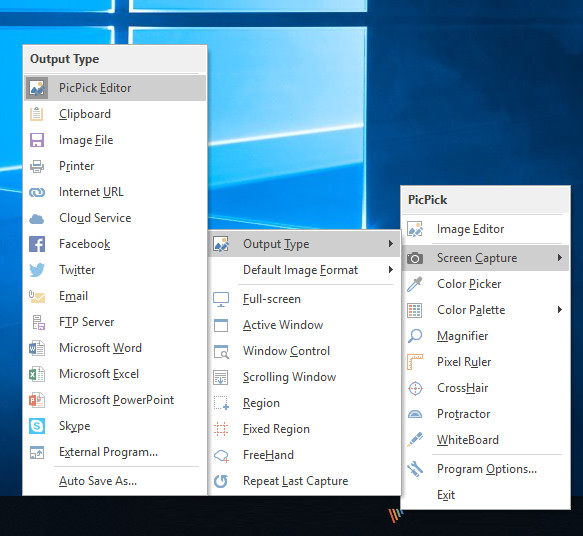
Task: Expand the Color Palette submenu arrow
Action: click(x=560, y=310)
